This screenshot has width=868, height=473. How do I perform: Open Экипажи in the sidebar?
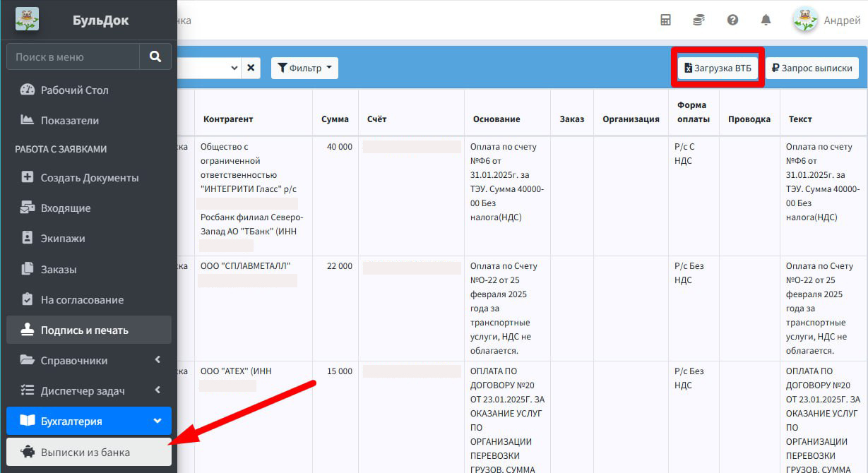pos(89,238)
